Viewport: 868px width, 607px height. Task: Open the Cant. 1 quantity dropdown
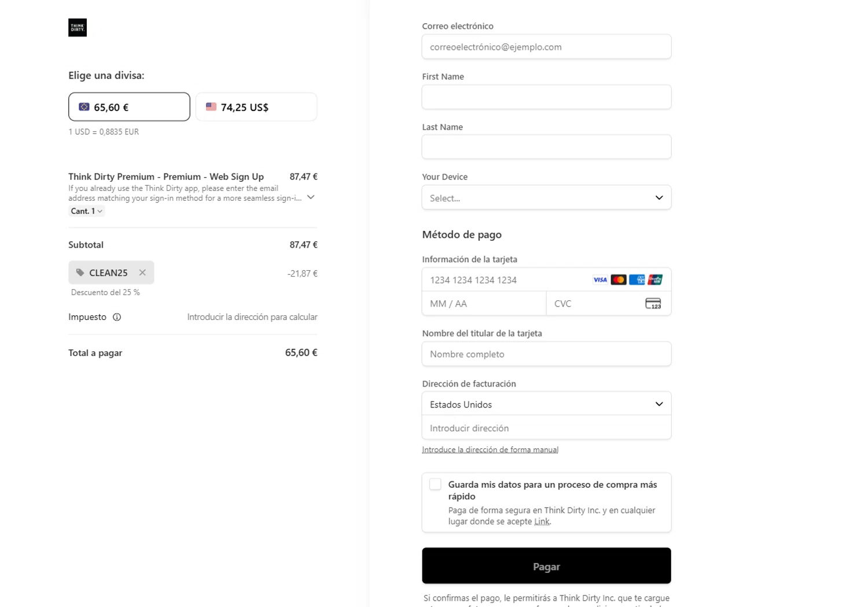87,211
